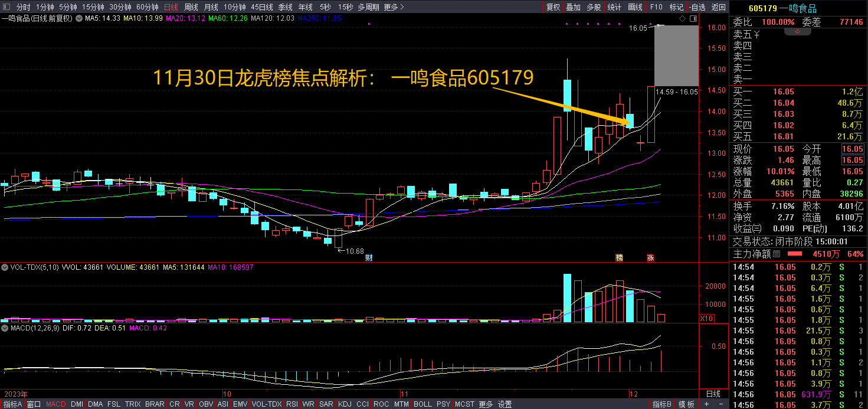Viewport: 868px width, 409px height.
Task: Click the 主力净额 detail icon
Action: point(777,254)
